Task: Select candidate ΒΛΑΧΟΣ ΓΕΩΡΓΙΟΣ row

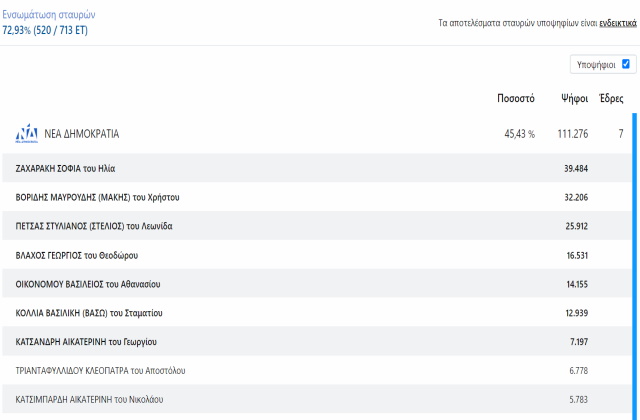Action: coord(317,255)
